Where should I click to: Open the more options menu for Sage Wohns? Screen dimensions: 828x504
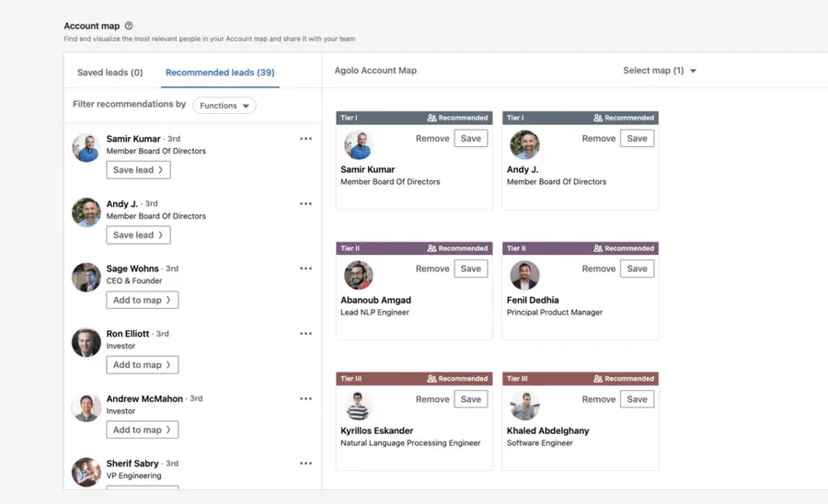pyautogui.click(x=305, y=269)
